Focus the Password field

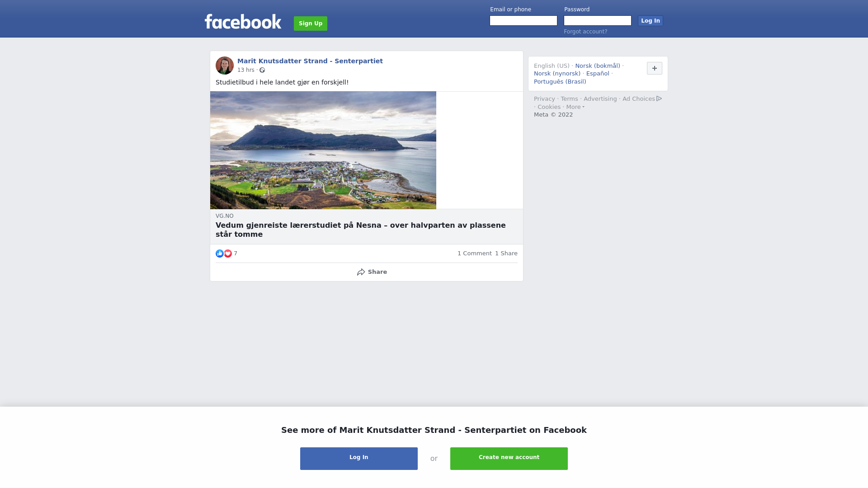coord(598,21)
